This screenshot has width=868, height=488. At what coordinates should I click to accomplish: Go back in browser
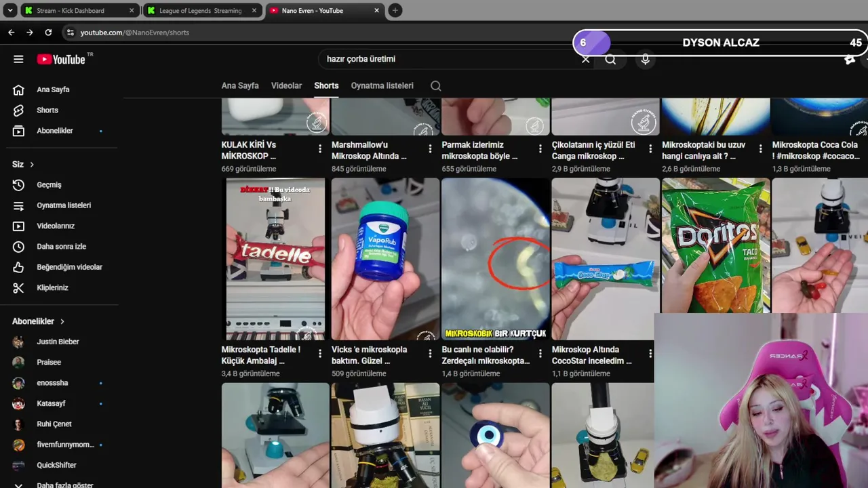click(x=11, y=33)
